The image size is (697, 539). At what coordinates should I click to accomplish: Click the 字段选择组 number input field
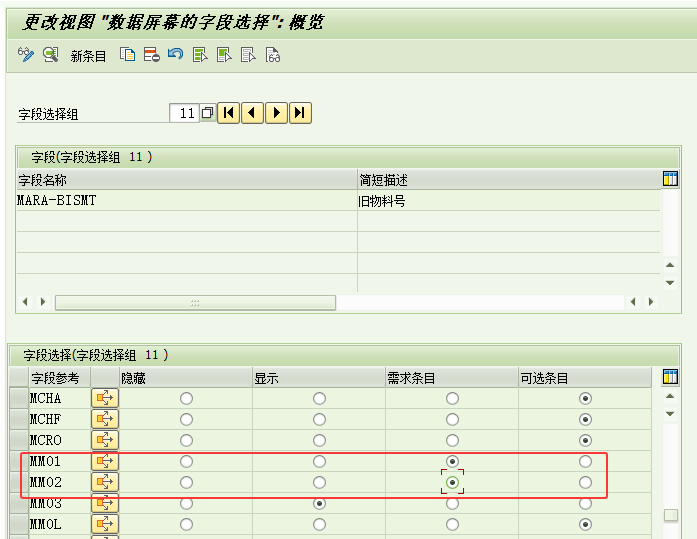tap(184, 114)
